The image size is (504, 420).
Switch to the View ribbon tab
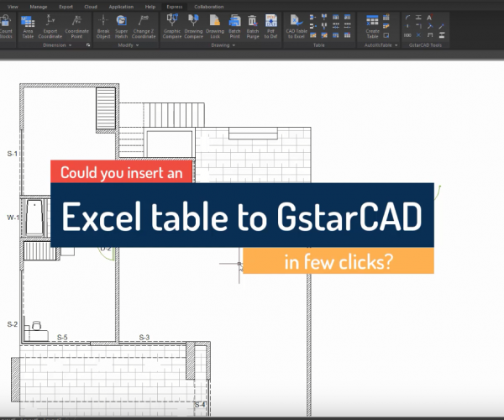click(13, 7)
